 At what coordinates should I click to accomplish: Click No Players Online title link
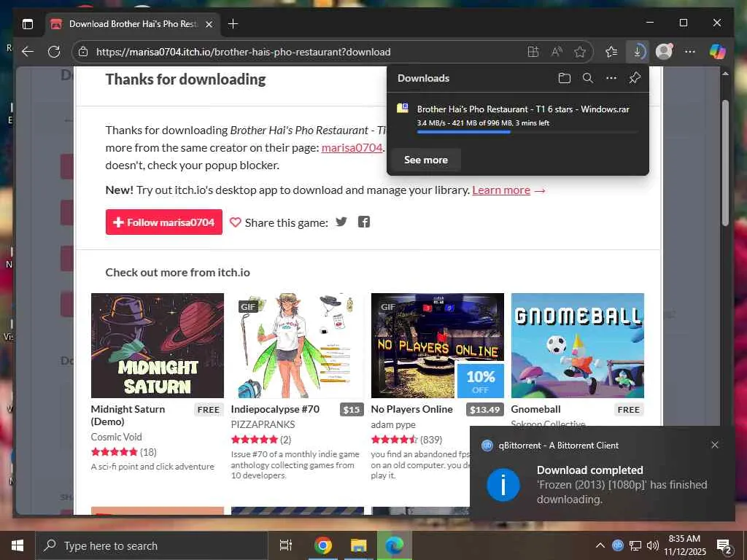[411, 409]
